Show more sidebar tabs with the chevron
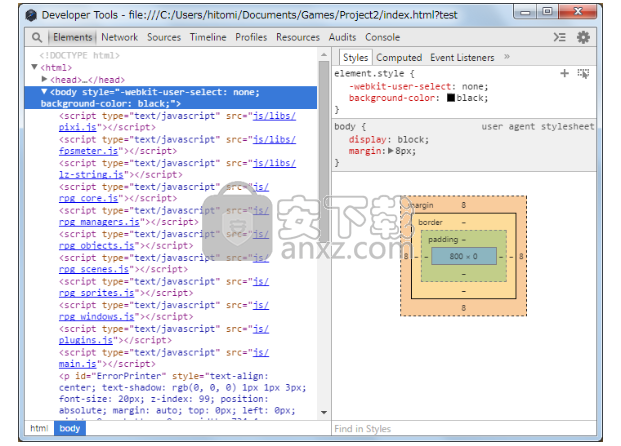The height and width of the screenshot is (446, 621). [507, 57]
